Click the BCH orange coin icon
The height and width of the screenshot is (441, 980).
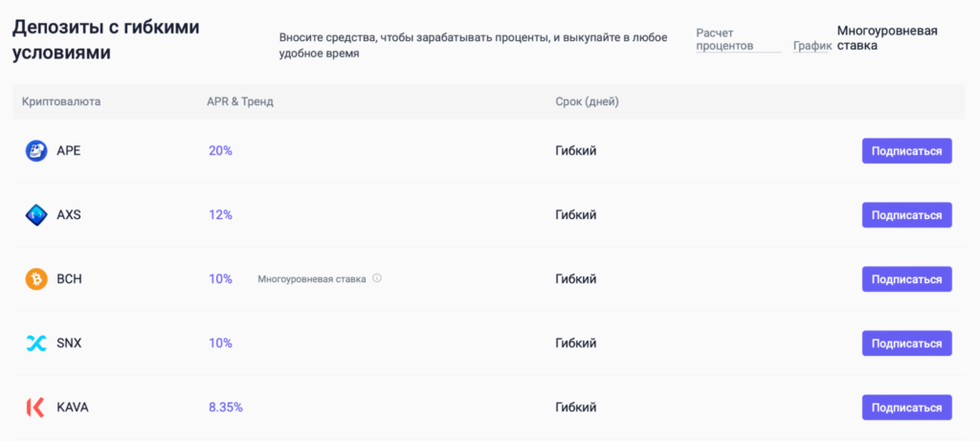pyautogui.click(x=35, y=279)
